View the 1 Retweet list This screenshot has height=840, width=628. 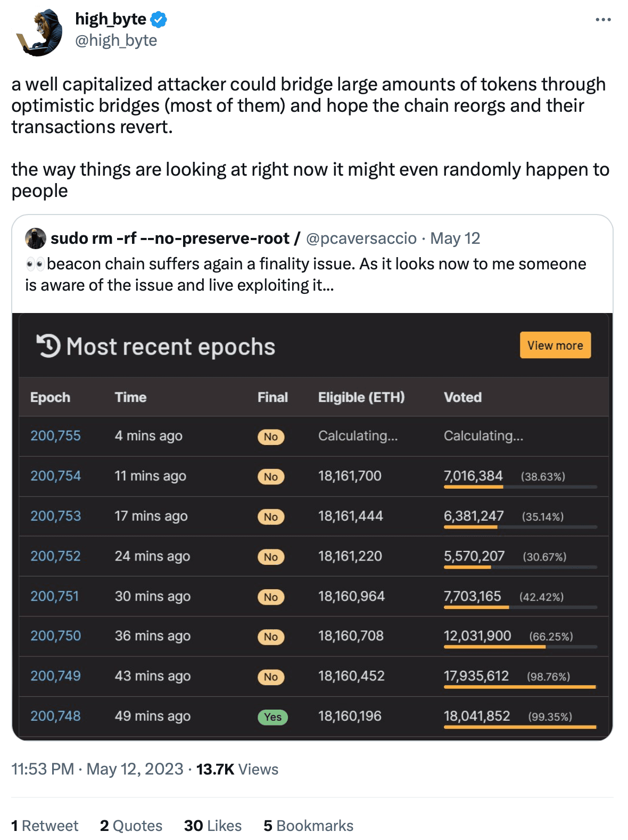(45, 826)
